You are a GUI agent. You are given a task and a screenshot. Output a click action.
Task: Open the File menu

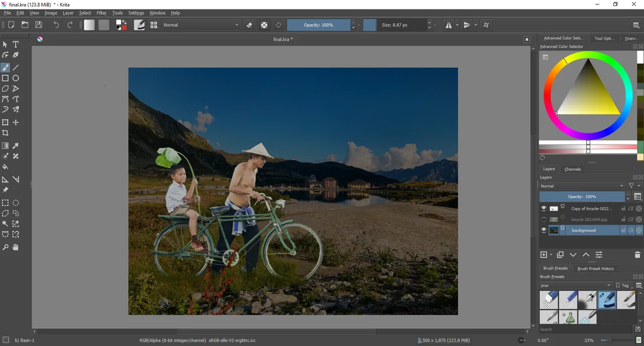8,13
